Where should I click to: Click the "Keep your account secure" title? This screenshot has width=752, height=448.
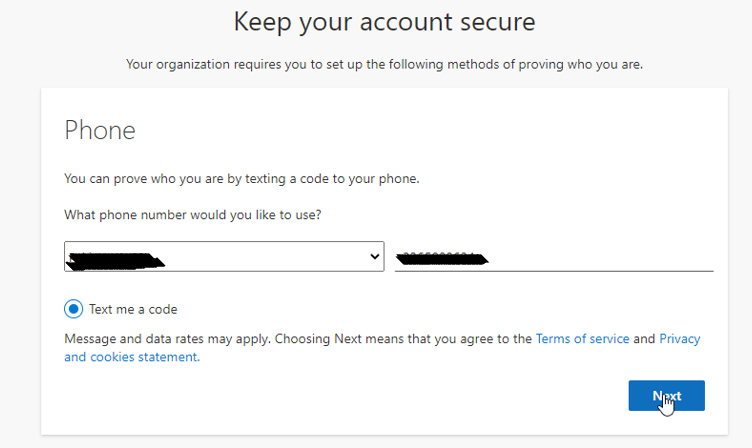point(384,21)
